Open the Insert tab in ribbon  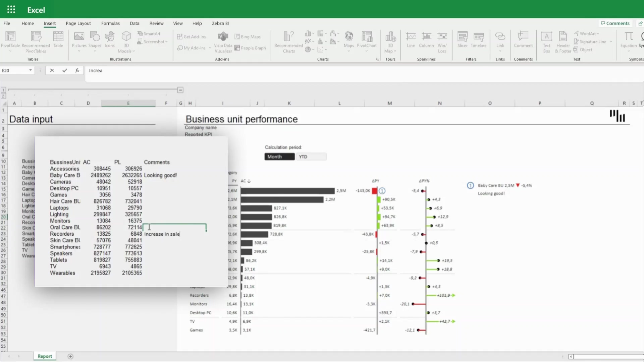[x=50, y=23]
